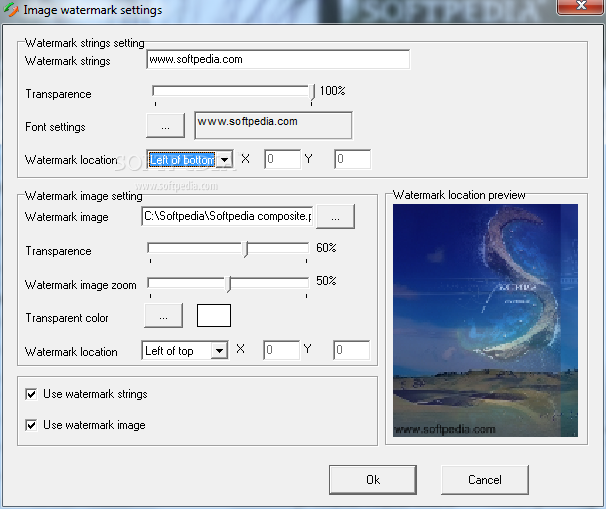Confirm settings with the Ok button
Image resolution: width=606 pixels, height=509 pixels.
(x=373, y=480)
